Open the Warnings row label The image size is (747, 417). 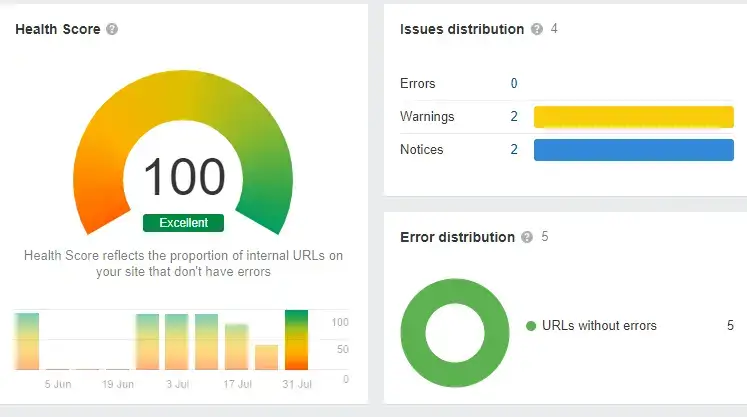click(427, 117)
